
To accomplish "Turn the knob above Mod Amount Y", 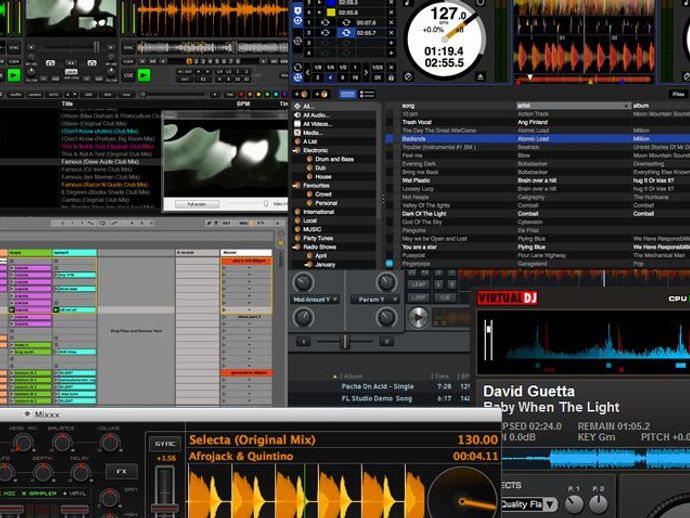I will pyautogui.click(x=303, y=282).
